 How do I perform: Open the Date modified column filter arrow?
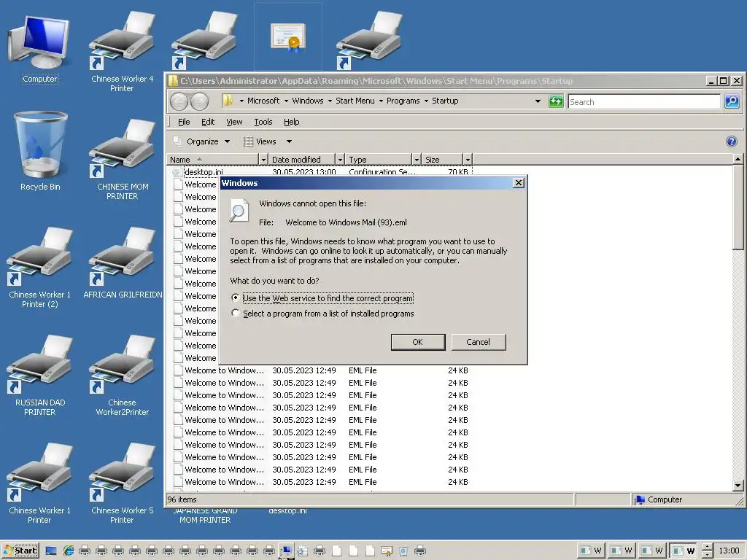340,160
